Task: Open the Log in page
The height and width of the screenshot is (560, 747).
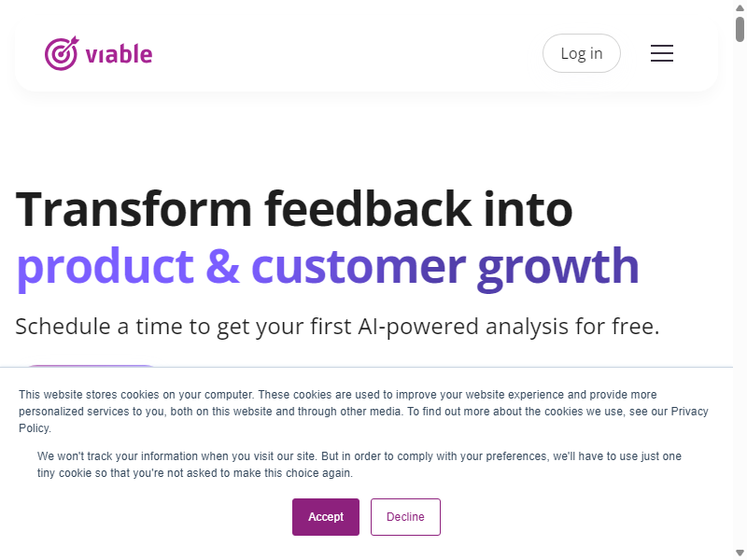Action: (x=581, y=53)
